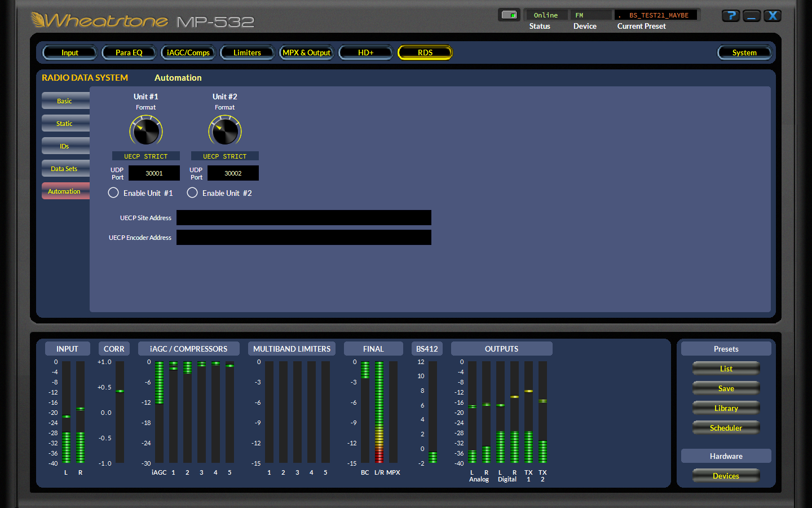Viewport: 812px width, 508px height.
Task: Click the Unit #1 UDP Port field 30001
Action: click(154, 173)
